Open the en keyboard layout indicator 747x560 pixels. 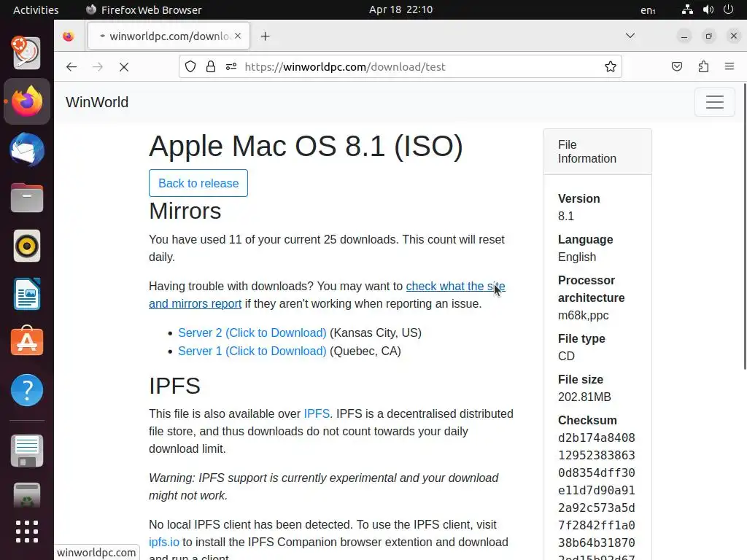click(x=648, y=9)
